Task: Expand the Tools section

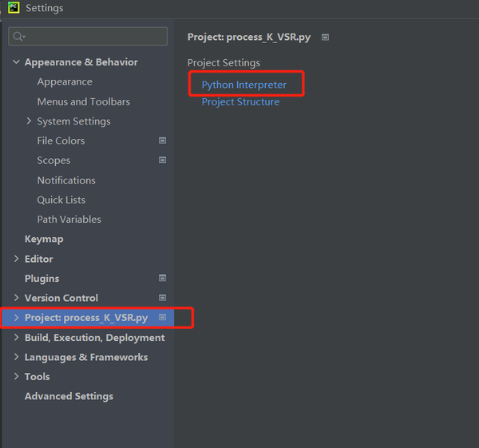Action: click(x=17, y=376)
